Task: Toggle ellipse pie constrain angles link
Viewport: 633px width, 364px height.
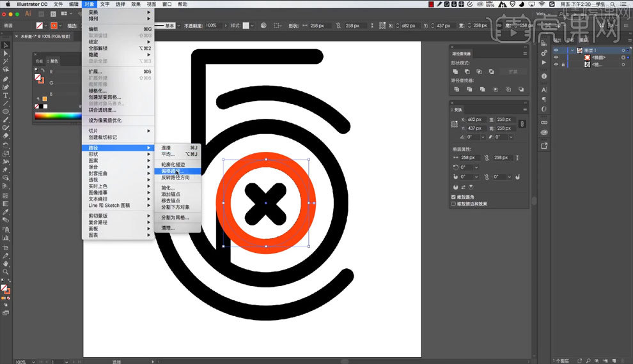Action: (x=487, y=177)
